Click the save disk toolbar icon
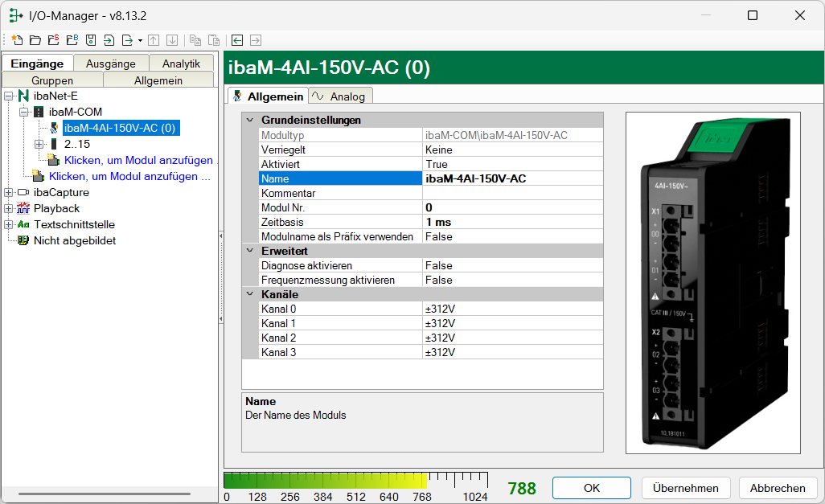Image resolution: width=825 pixels, height=504 pixels. coord(91,40)
